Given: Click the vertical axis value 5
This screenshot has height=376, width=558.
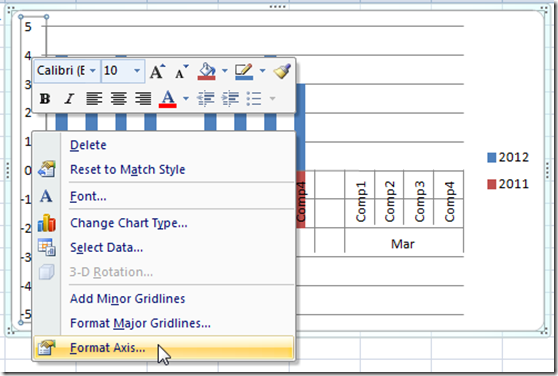Looking at the screenshot, I should (x=28, y=27).
